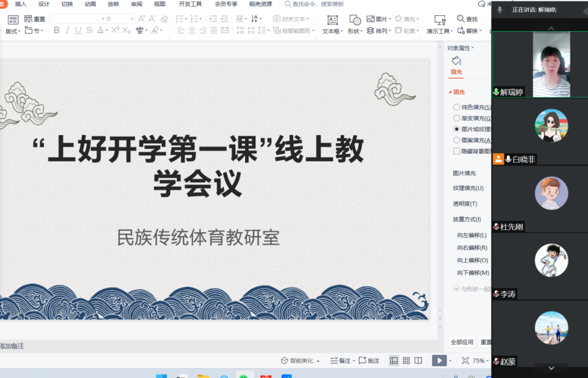588x378 pixels.
Task: Click 智能美化 smart beautify button
Action: pos(300,361)
